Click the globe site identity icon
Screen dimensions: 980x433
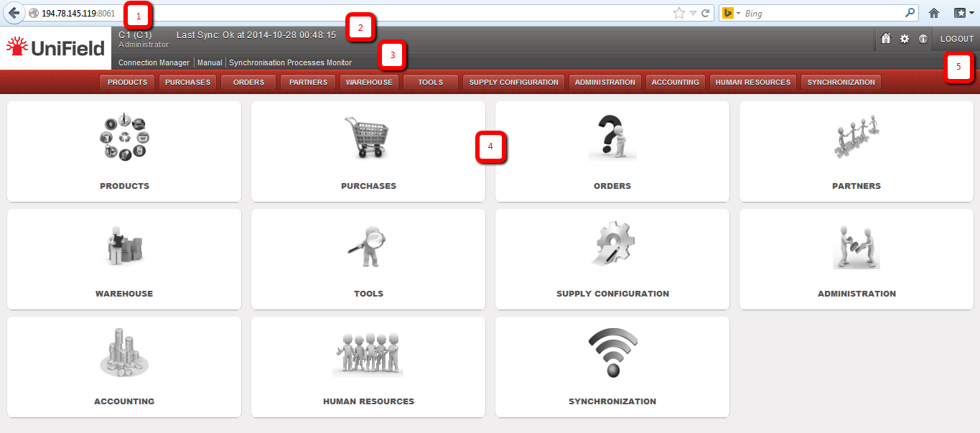coord(33,13)
